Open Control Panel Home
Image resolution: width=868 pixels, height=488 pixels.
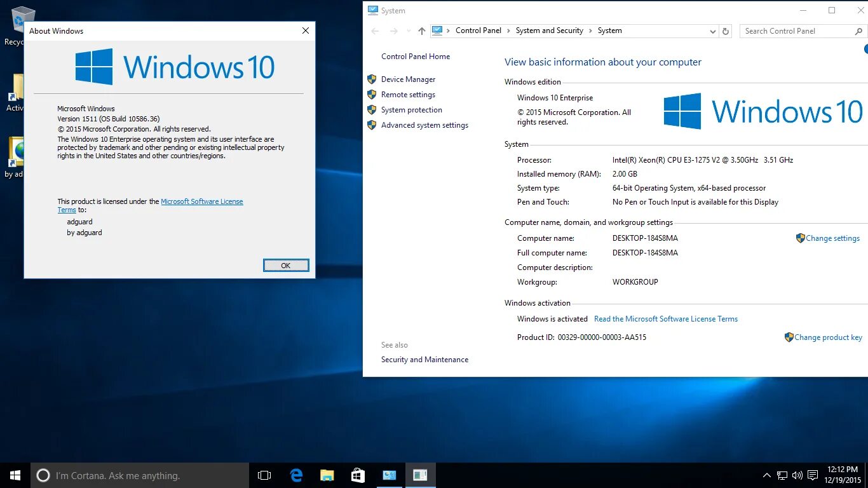click(416, 57)
